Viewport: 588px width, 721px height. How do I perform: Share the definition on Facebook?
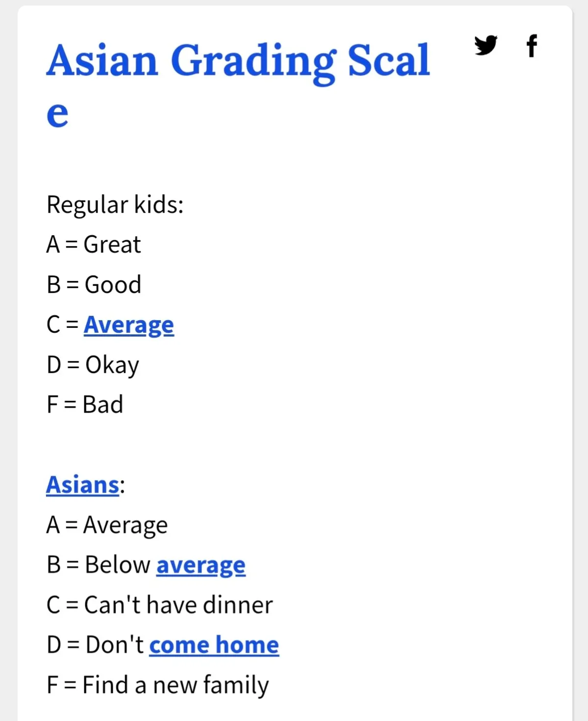pos(532,46)
